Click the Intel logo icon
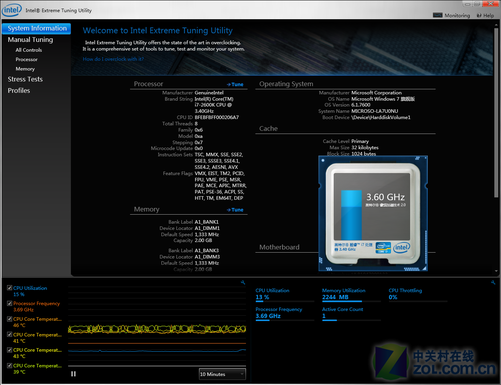The width and height of the screenshot is (501, 385). click(x=12, y=10)
